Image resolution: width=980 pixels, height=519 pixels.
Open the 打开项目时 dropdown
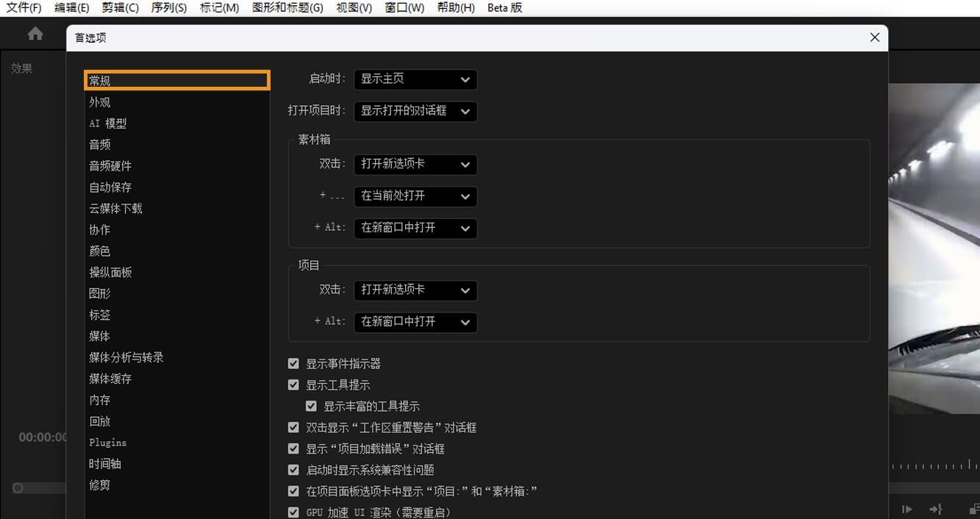pyautogui.click(x=415, y=112)
